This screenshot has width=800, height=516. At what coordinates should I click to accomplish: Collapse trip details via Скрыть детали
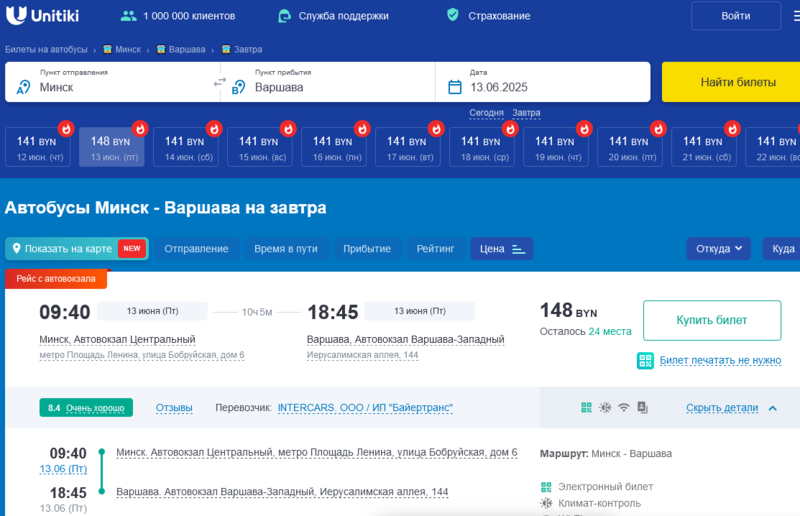pos(730,408)
